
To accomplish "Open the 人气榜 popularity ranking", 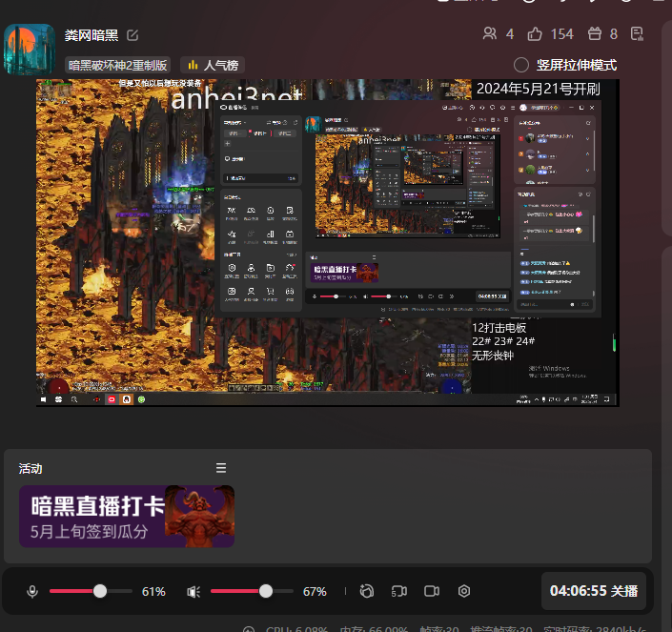I will (213, 65).
